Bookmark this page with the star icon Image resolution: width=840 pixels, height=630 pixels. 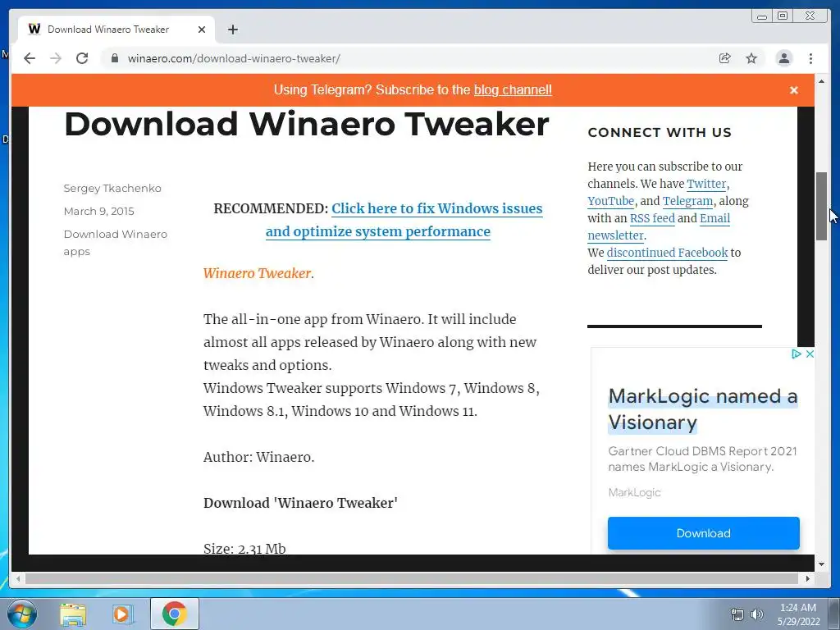tap(751, 58)
